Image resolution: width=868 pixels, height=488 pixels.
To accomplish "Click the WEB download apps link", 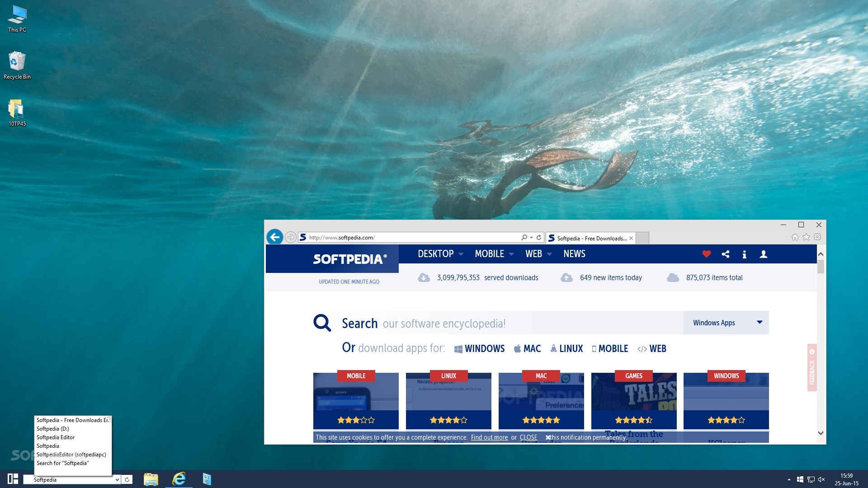I will pos(652,348).
